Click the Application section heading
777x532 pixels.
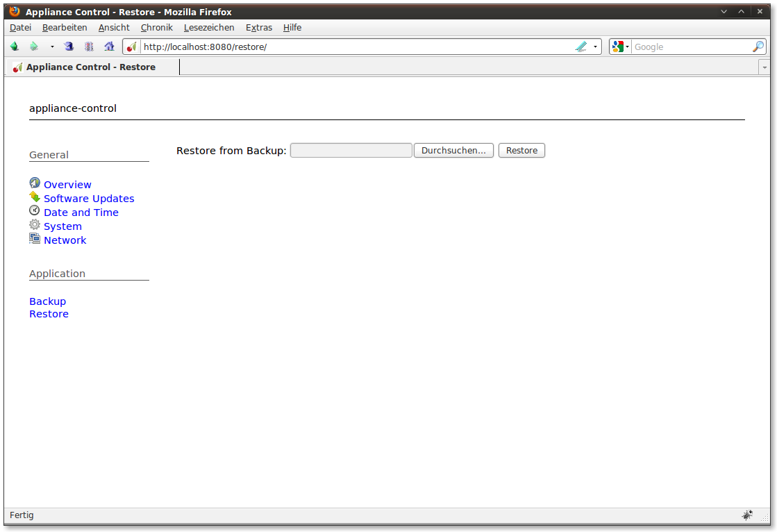pyautogui.click(x=57, y=274)
